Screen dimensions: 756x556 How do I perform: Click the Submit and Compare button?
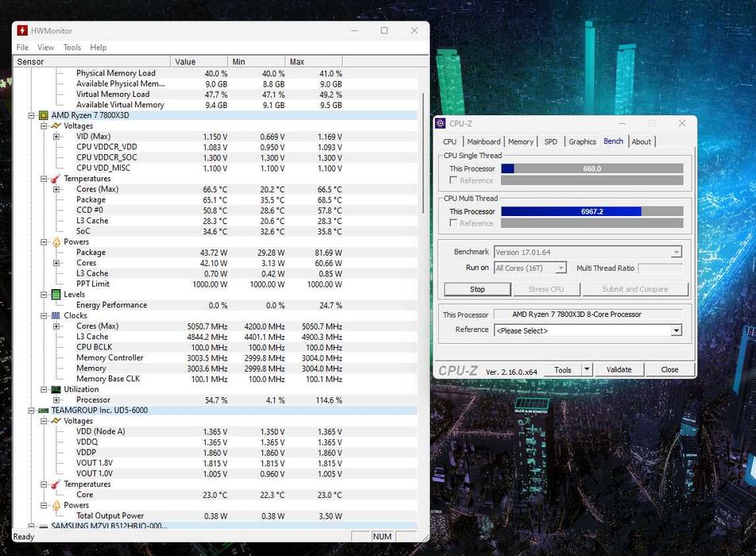pos(635,289)
